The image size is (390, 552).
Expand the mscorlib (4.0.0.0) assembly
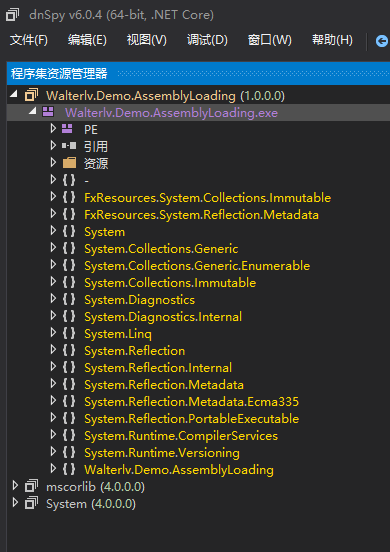pos(15,486)
